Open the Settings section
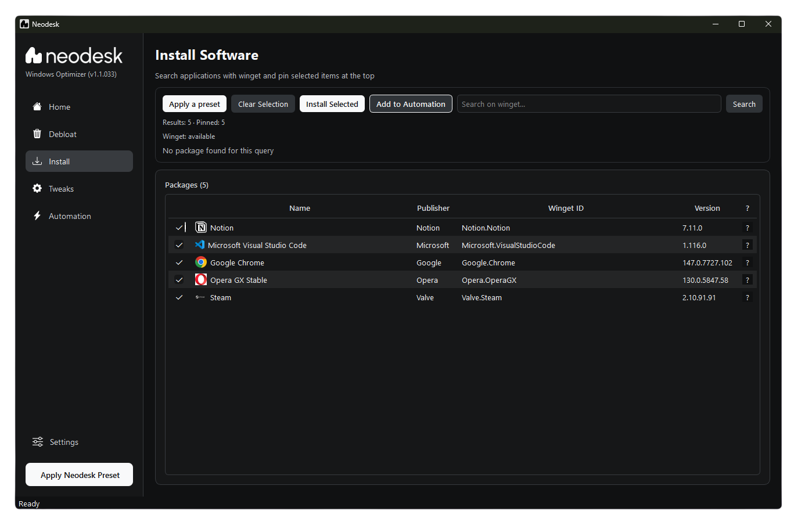812x525 pixels. [x=55, y=442]
